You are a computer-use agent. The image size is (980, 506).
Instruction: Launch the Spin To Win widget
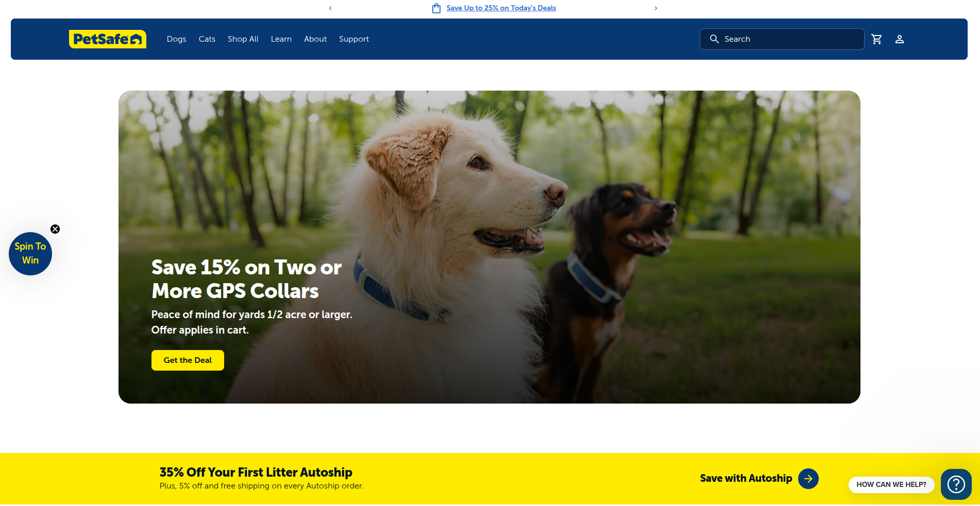click(30, 254)
